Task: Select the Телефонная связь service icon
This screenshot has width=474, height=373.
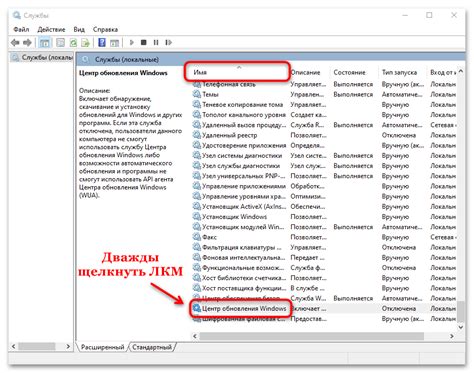Action: pos(197,84)
